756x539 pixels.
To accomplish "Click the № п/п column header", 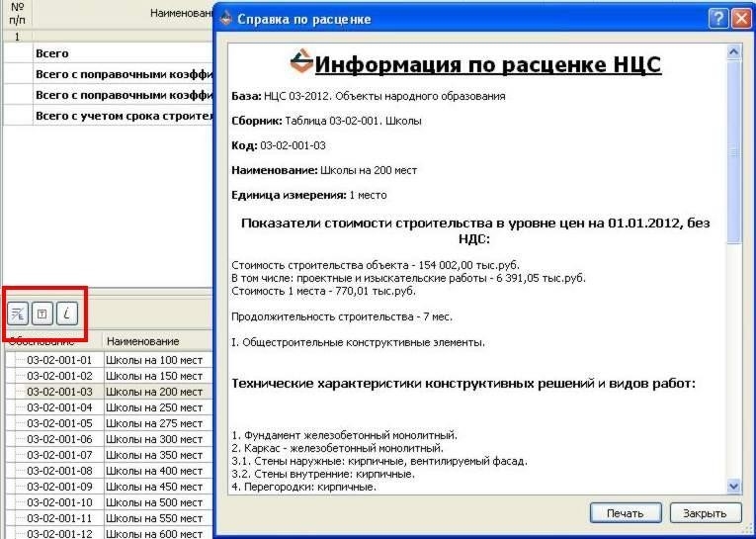I will (16, 13).
